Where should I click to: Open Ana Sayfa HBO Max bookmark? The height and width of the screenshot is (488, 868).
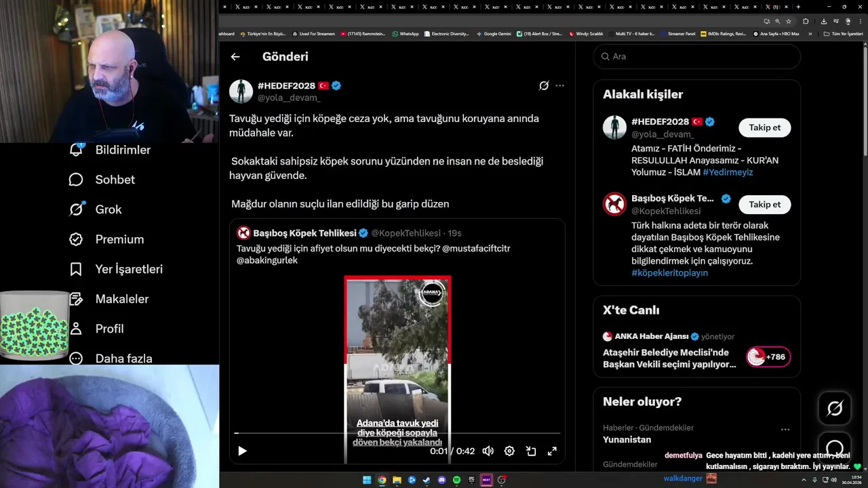(x=776, y=33)
